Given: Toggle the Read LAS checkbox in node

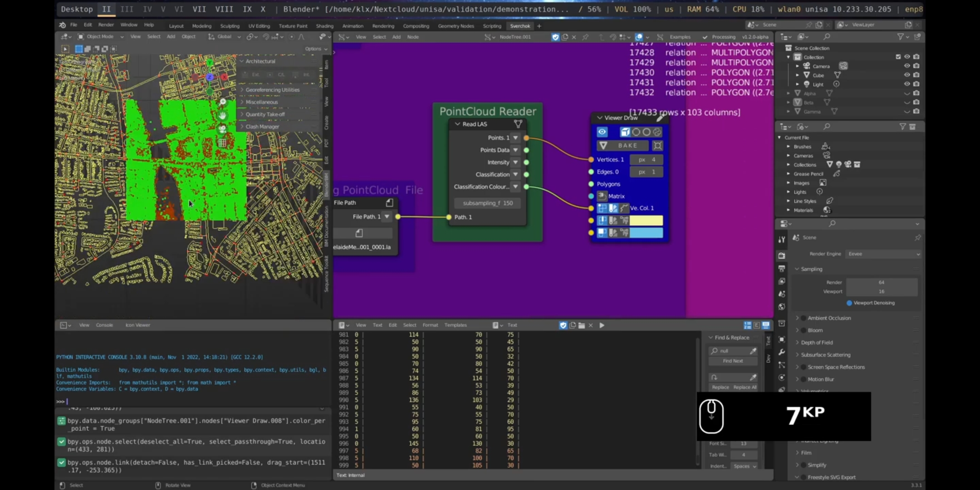Looking at the screenshot, I should tap(457, 124).
